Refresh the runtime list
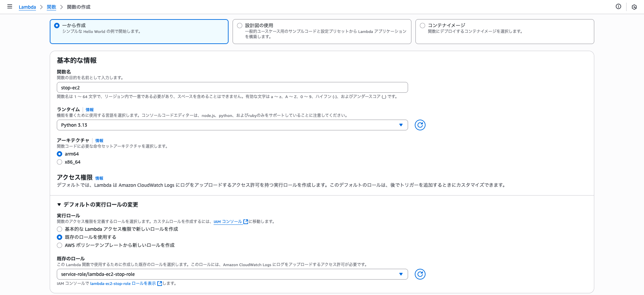Screen dimensions: 644x295 point(420,125)
